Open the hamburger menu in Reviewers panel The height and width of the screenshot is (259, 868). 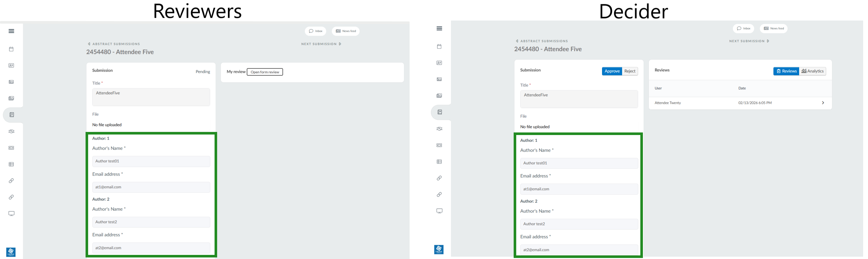coord(12,31)
